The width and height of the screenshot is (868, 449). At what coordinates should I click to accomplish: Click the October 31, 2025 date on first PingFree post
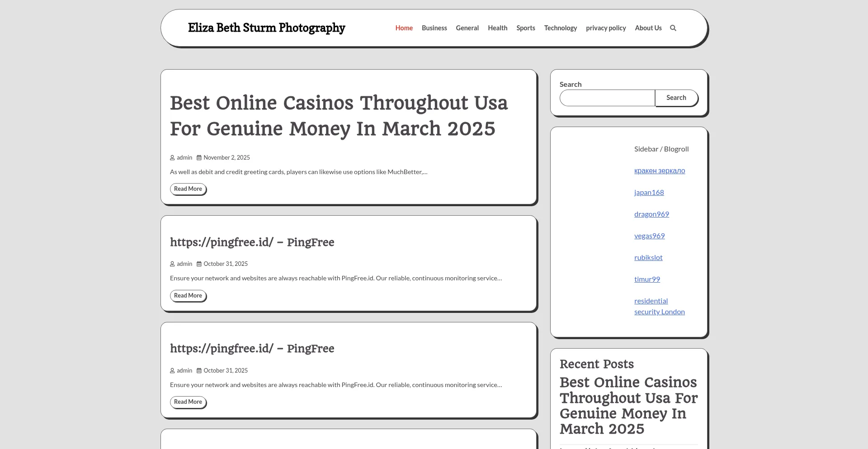tap(225, 264)
